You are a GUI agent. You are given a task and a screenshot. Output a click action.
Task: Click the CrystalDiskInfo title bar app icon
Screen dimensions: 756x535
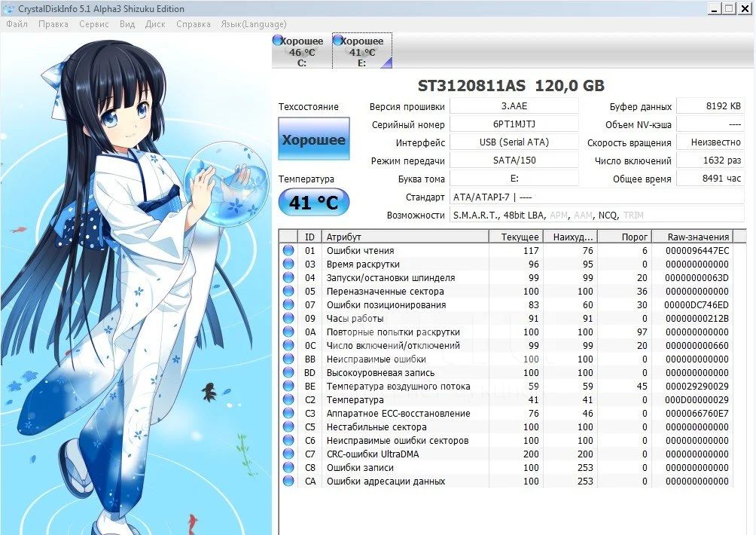(x=8, y=9)
